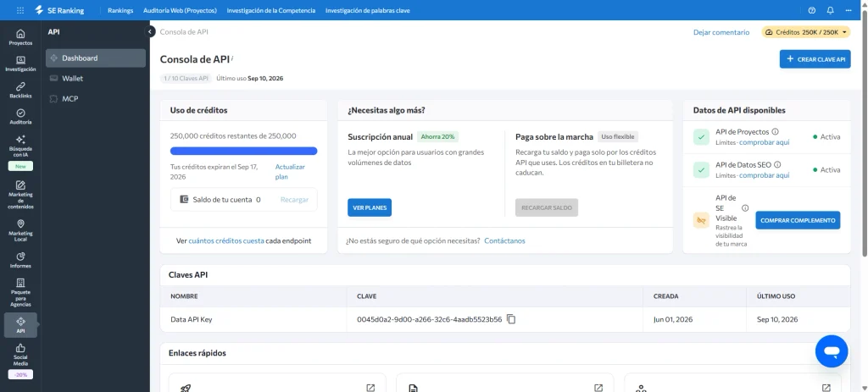The image size is (868, 392).
Task: Click the Consola de API breadcrumb
Action: click(x=184, y=32)
